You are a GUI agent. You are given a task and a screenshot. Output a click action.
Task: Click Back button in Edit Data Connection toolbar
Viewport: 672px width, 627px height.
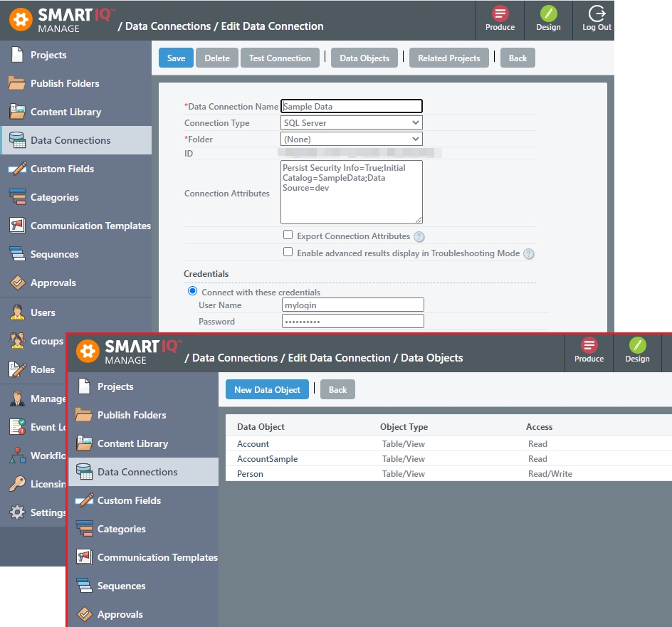518,58
